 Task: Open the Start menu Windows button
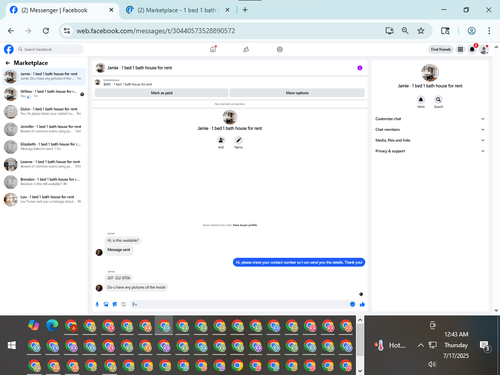tap(12, 345)
